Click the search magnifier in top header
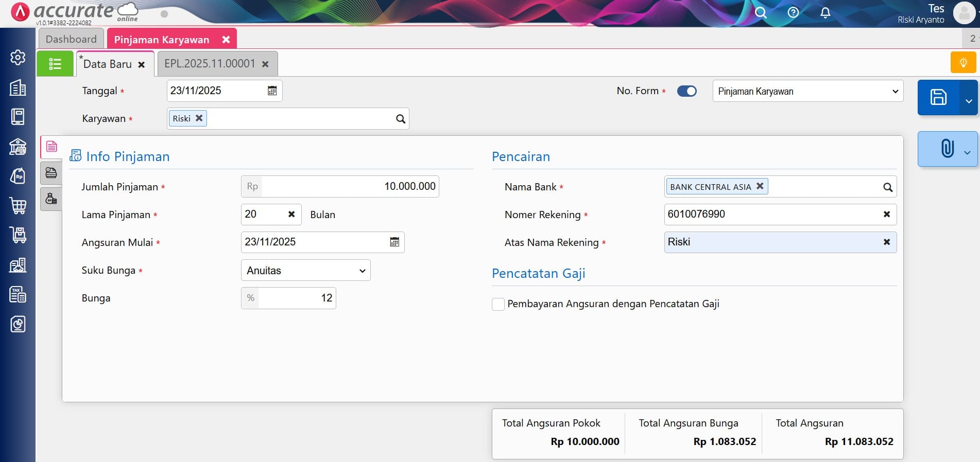Screen dimensions: 980x462 point(761,13)
